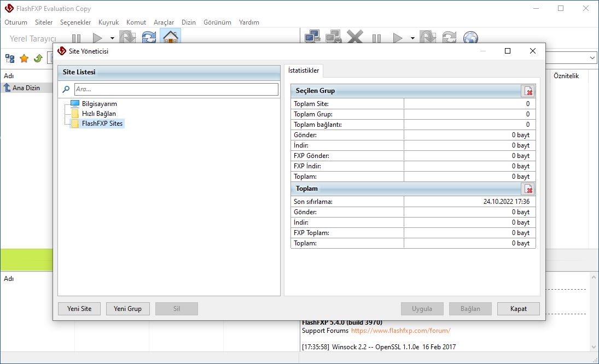Image resolution: width=599 pixels, height=364 pixels.
Task: Open the Araçlar menu
Action: point(164,22)
